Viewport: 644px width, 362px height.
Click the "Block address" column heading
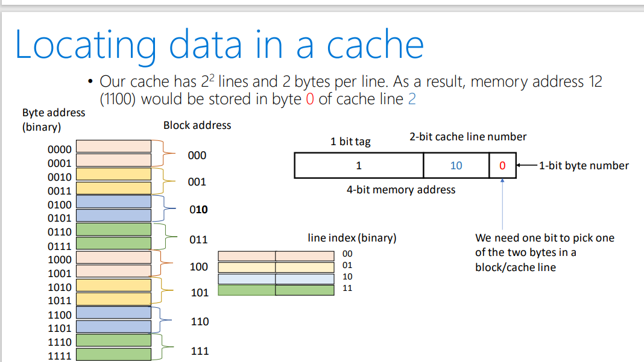197,125
